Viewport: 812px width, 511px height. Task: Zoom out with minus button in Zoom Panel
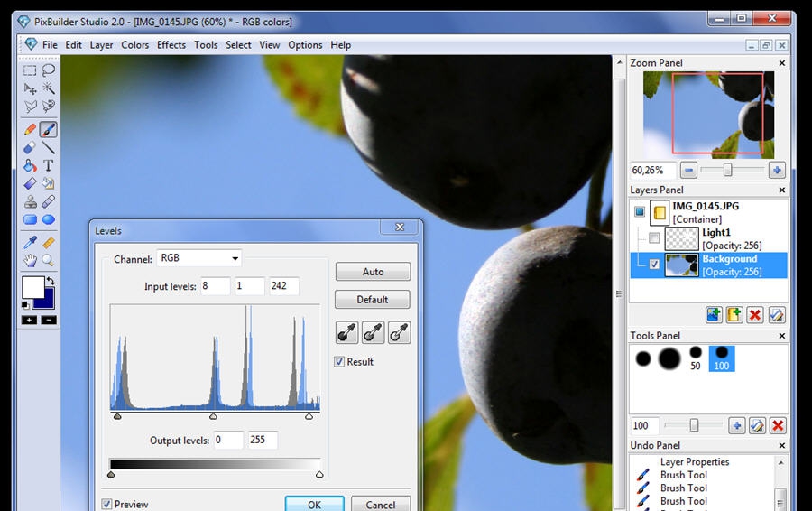688,170
